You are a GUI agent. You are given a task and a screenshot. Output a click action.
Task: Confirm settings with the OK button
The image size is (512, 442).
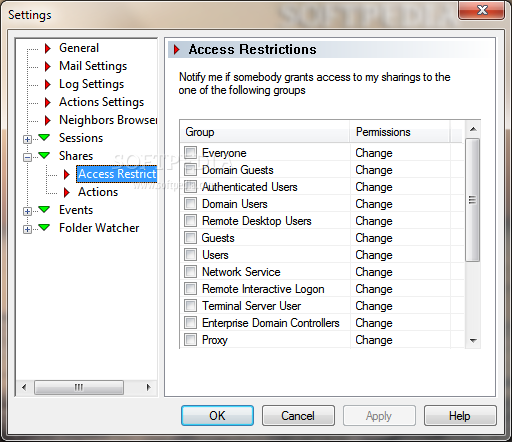[x=217, y=416]
